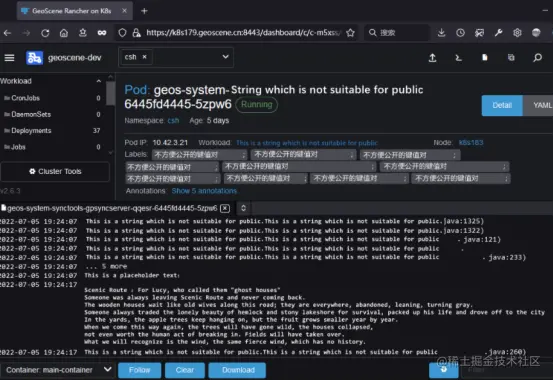The image size is (554, 381).
Task: Open the csh namespace link
Action: coord(173,121)
